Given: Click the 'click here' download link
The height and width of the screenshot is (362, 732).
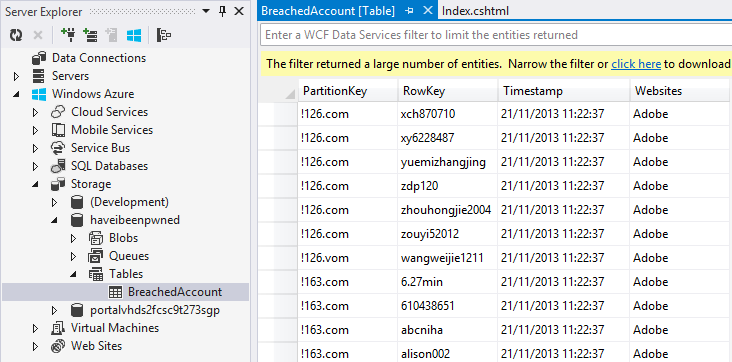Looking at the screenshot, I should (x=636, y=64).
